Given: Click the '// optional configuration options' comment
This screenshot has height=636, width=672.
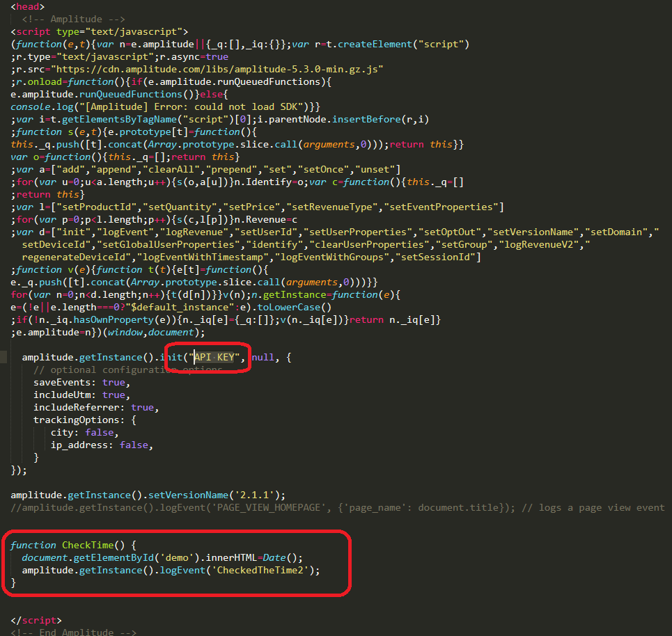Looking at the screenshot, I should (127, 369).
